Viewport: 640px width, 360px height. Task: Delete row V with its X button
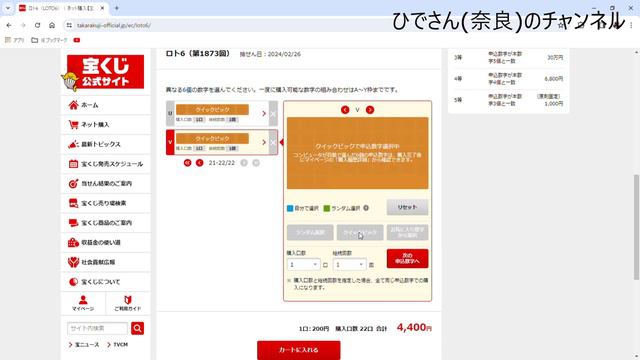[x=273, y=142]
